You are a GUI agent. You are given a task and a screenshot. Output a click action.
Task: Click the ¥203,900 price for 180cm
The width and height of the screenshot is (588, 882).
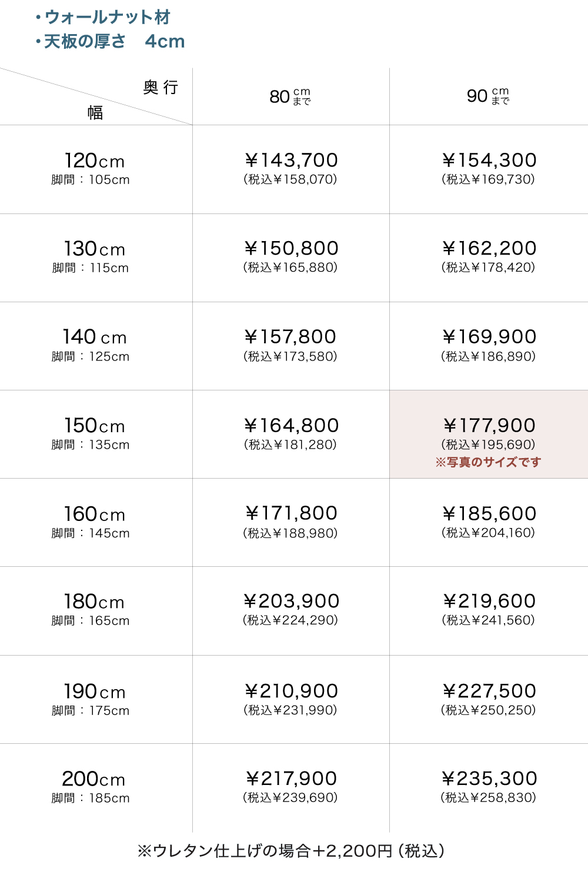pos(290,610)
